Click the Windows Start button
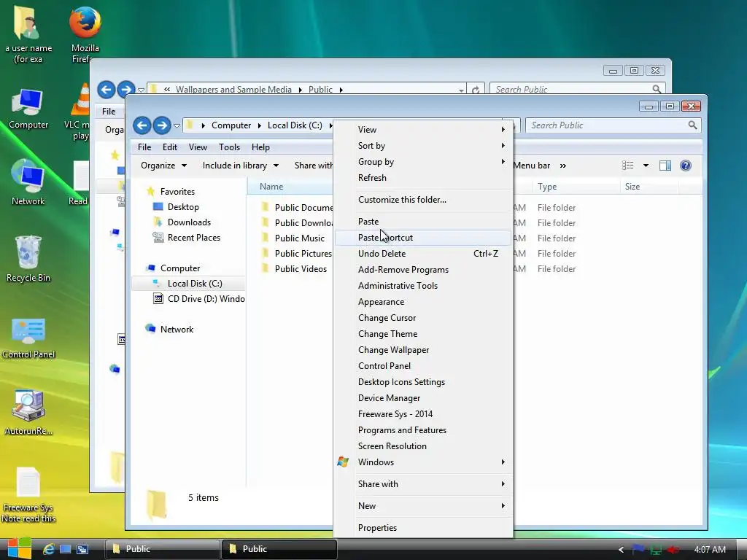Image resolution: width=747 pixels, height=560 pixels. [x=19, y=548]
